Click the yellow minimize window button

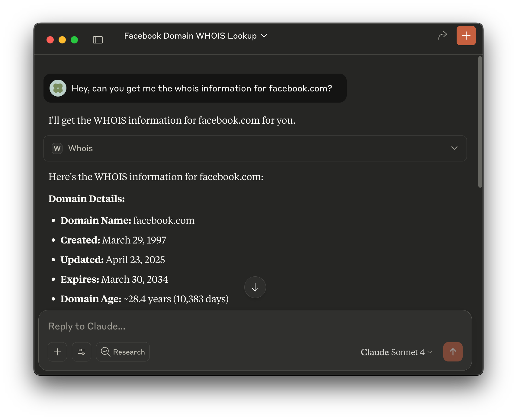(x=62, y=40)
